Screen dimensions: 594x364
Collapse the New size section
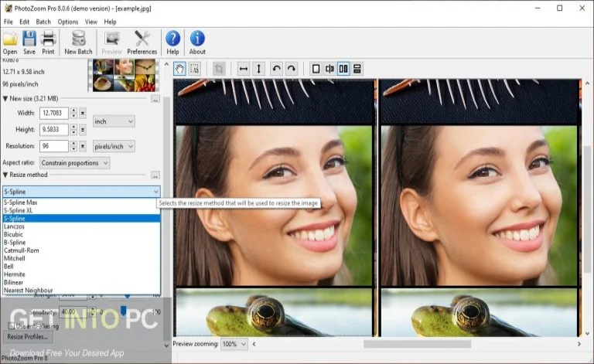pyautogui.click(x=5, y=98)
